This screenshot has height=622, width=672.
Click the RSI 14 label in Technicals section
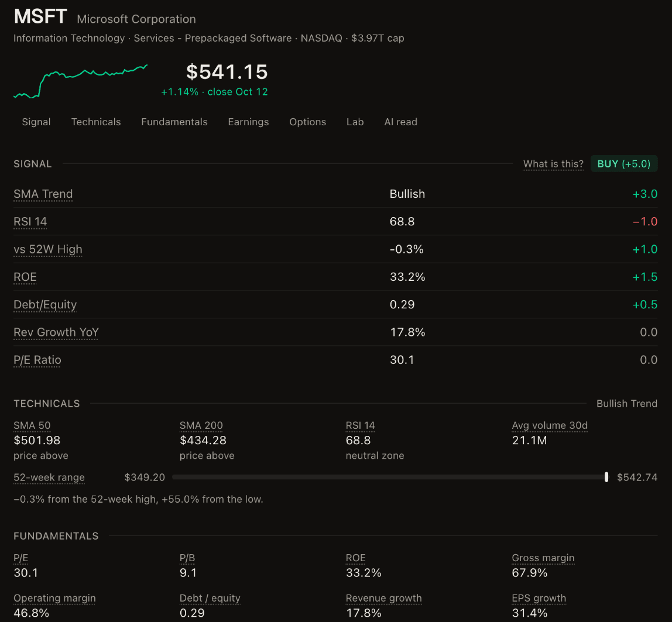361,425
